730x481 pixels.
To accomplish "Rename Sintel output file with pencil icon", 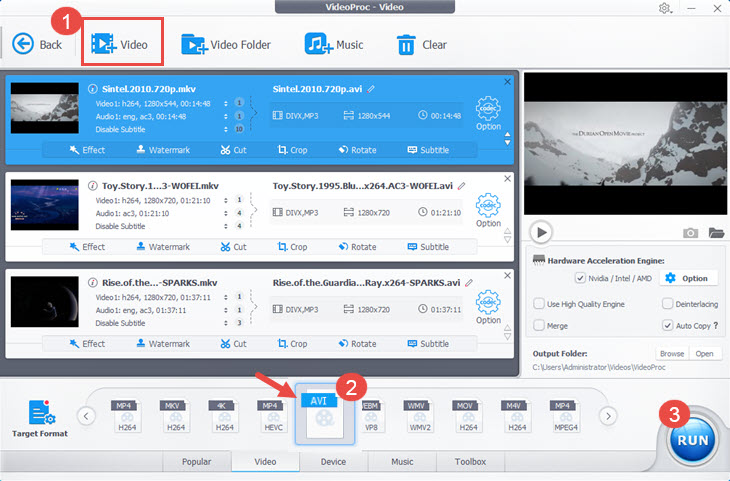I will (371, 89).
